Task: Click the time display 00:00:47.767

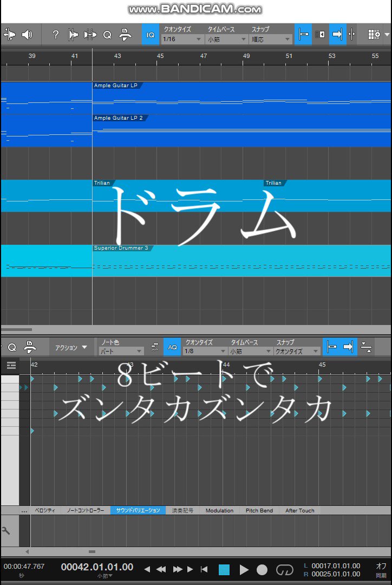Action: 24,567
